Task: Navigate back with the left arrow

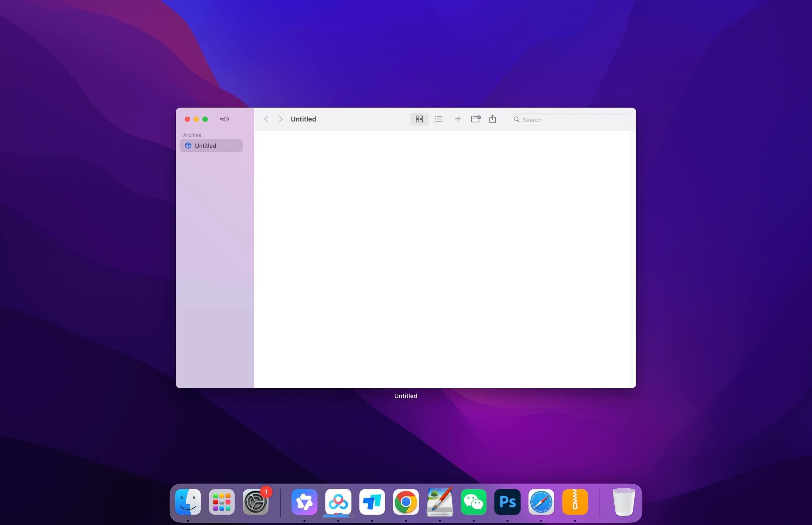Action: pos(266,119)
